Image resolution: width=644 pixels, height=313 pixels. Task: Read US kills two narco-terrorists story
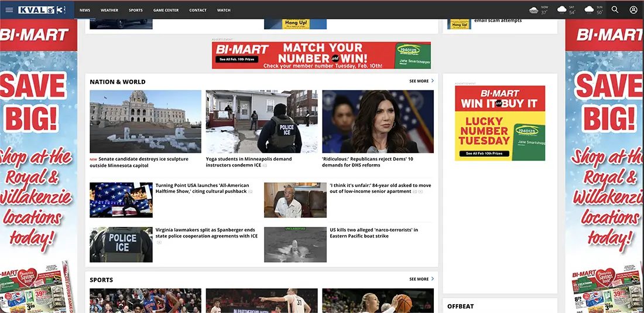(374, 233)
